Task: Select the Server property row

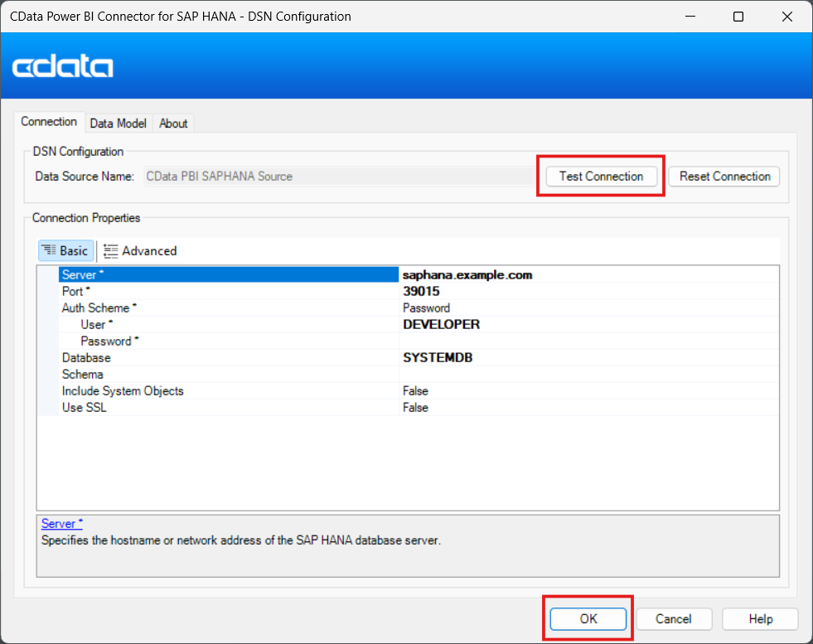Action: pos(229,275)
